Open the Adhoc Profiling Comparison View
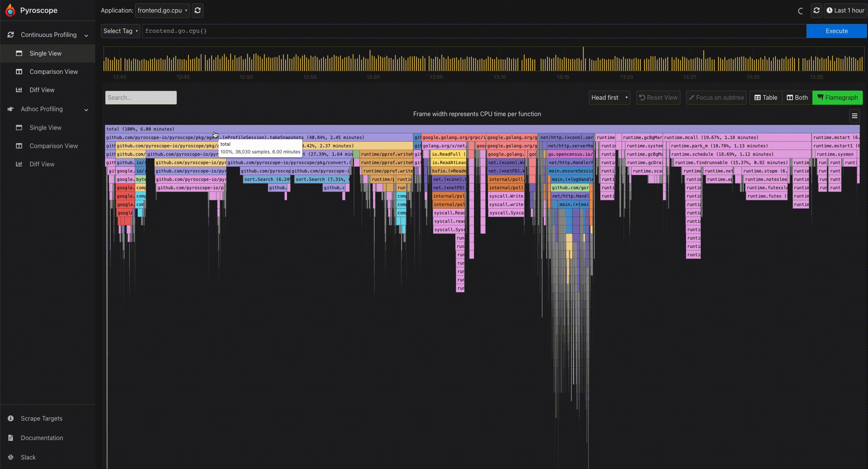Image resolution: width=868 pixels, height=469 pixels. [54, 146]
